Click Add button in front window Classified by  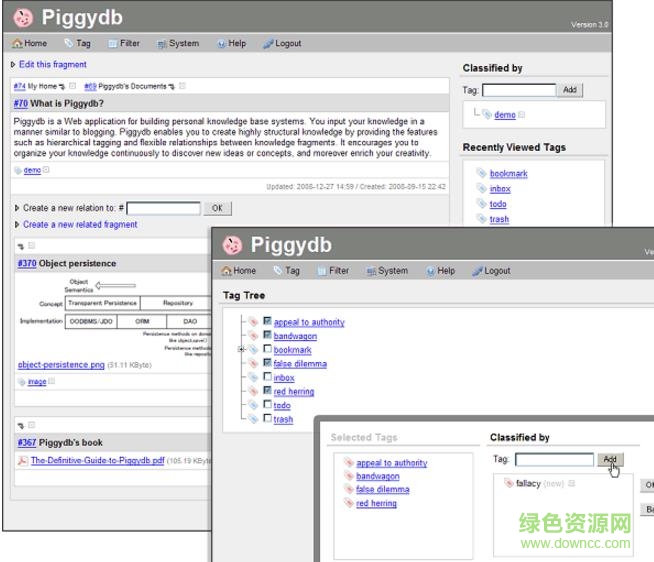(x=610, y=459)
